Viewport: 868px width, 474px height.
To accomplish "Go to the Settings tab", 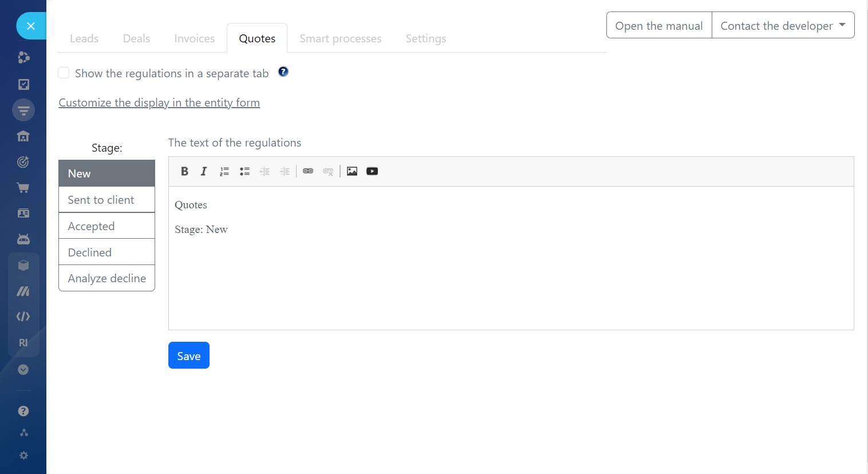I will tap(425, 38).
